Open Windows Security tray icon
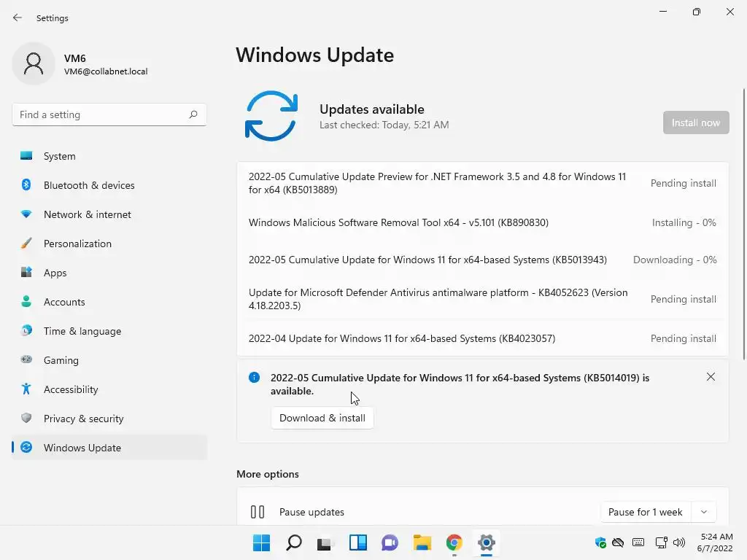This screenshot has width=747, height=560. pos(600,542)
